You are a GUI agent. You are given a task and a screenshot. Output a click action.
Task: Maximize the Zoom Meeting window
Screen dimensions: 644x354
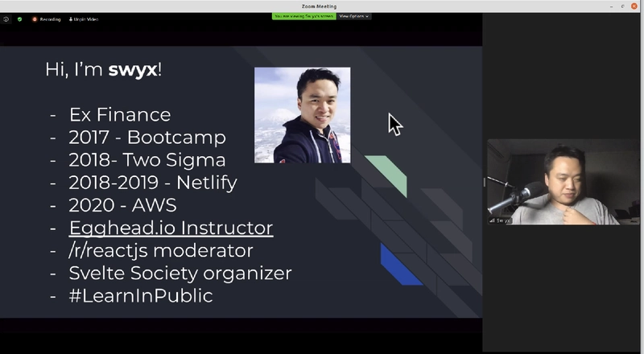621,6
